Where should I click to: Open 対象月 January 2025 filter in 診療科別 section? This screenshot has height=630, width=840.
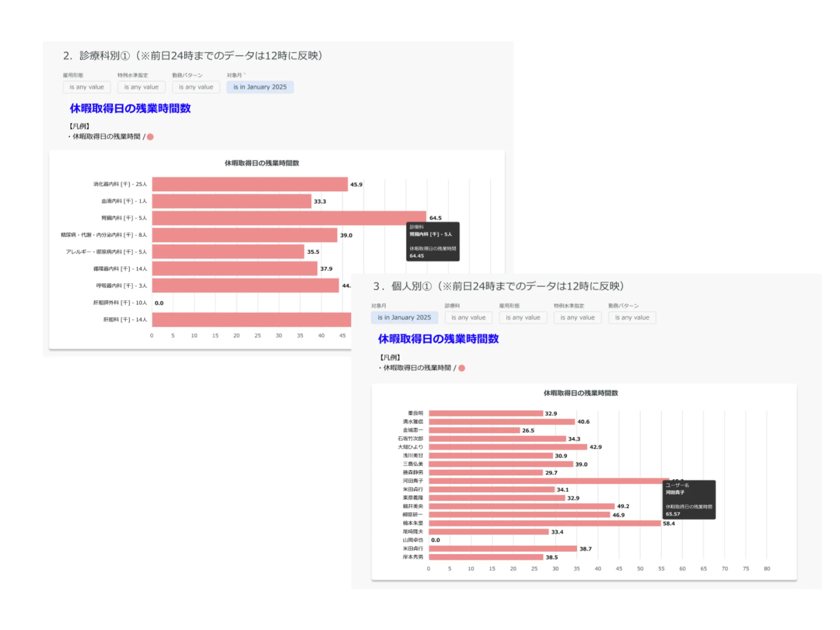(x=260, y=87)
